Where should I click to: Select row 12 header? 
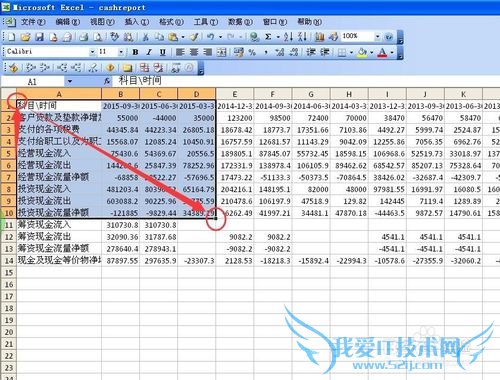pos(9,237)
